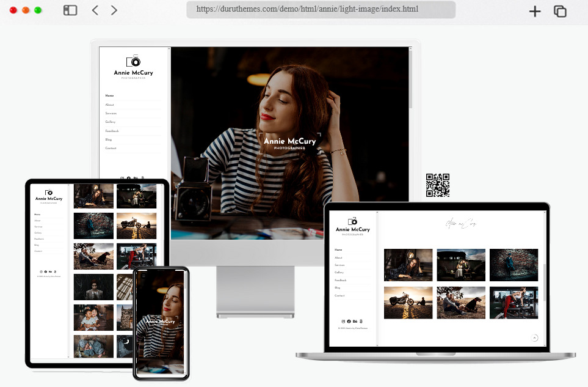Select the Instagram icon in the laptop sidebar
The image size is (588, 387).
point(343,321)
